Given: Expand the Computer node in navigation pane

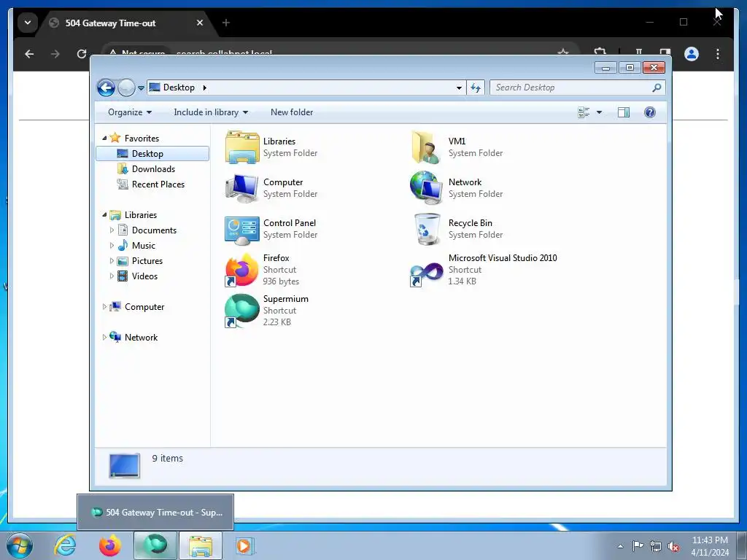Looking at the screenshot, I should pos(104,307).
